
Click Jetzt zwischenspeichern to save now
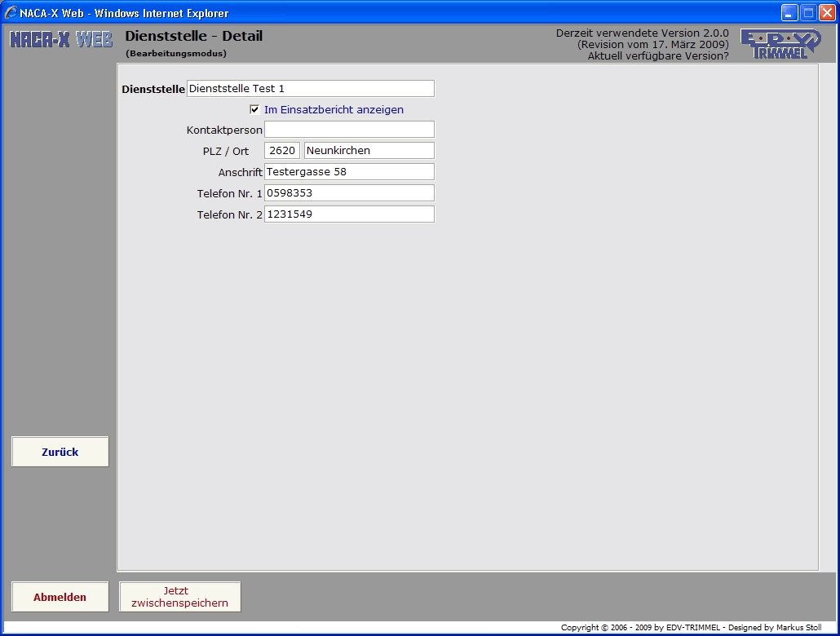pyautogui.click(x=180, y=597)
